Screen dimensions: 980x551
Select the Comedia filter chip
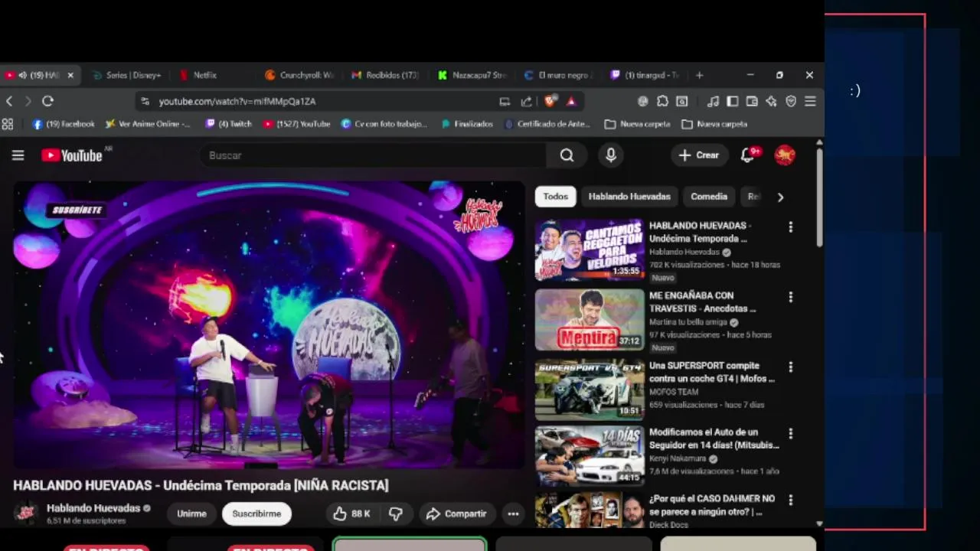point(709,197)
